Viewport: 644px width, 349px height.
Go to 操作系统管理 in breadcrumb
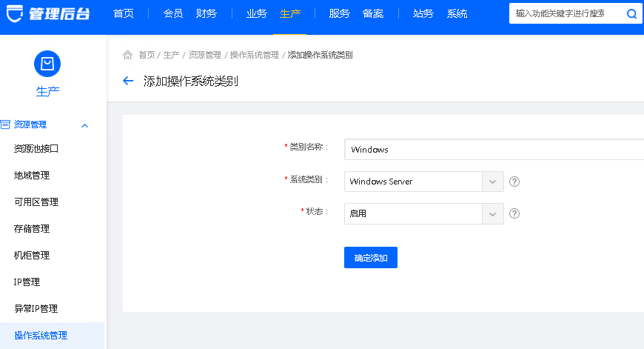point(254,55)
